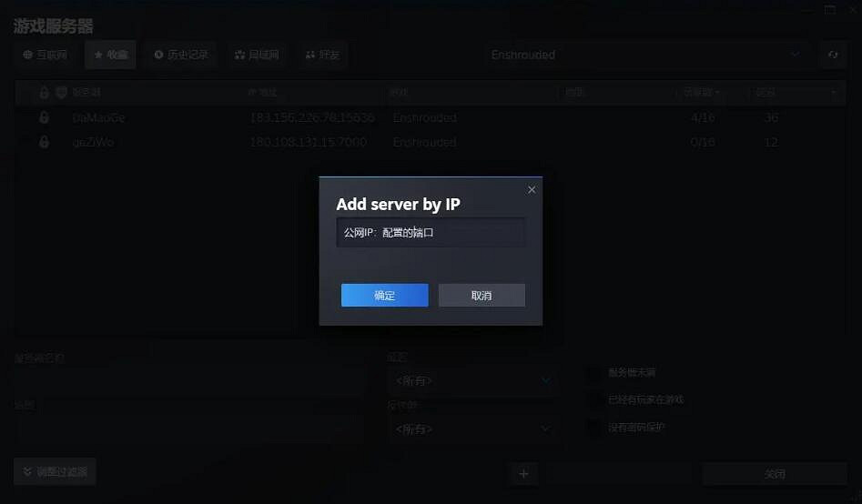Screen dimensions: 862x504
Task: Click the plus icon to add server
Action: coord(523,473)
